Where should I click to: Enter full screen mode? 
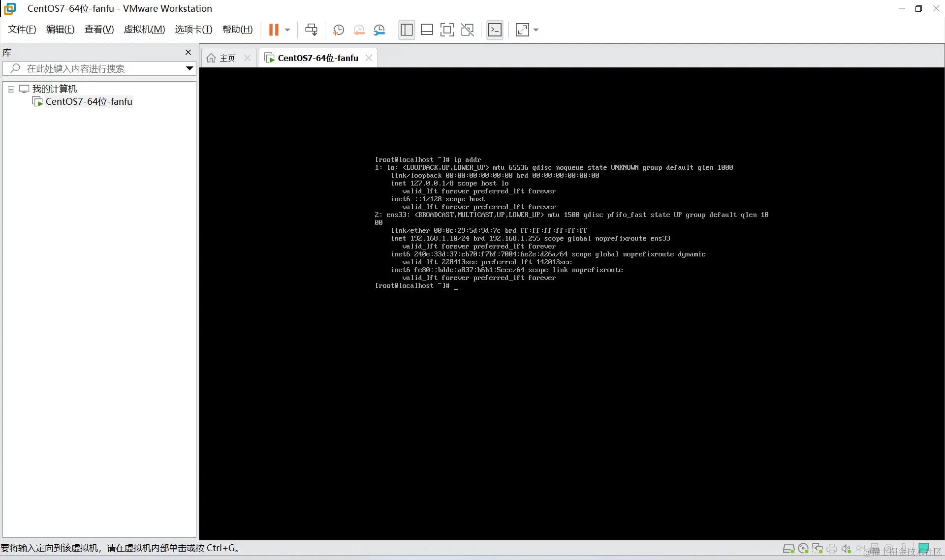point(447,30)
